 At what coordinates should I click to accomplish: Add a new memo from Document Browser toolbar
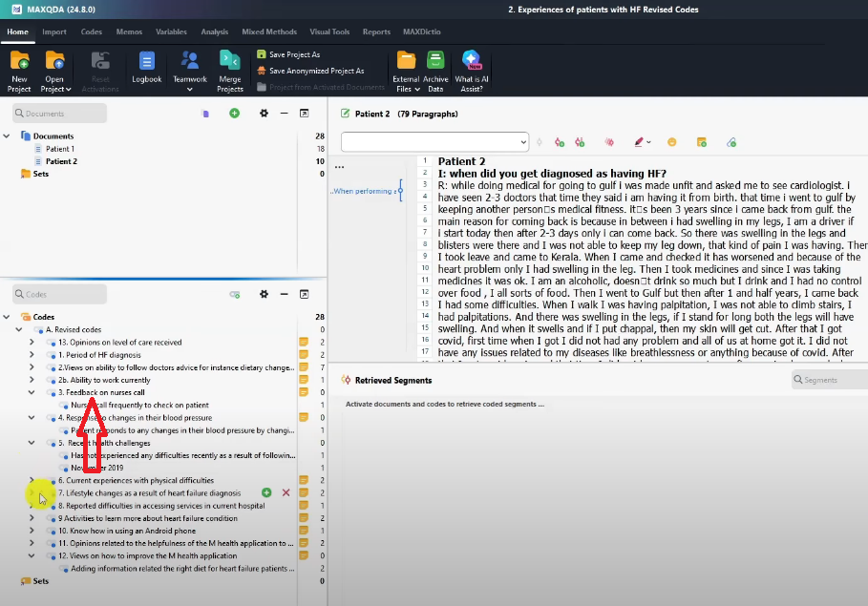coord(702,143)
